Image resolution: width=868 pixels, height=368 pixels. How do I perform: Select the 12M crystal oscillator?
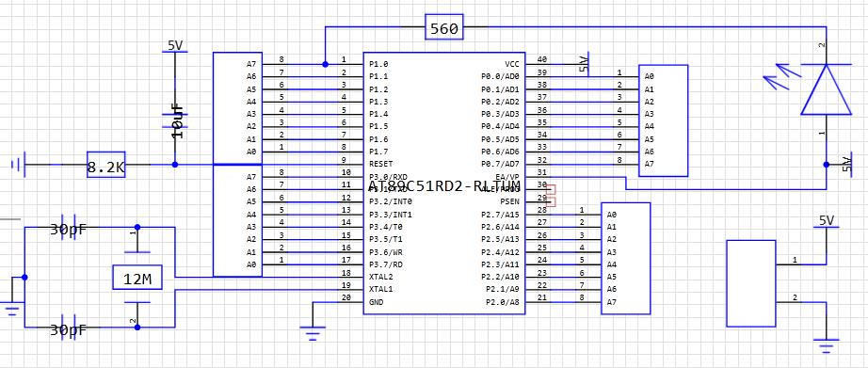(x=137, y=278)
